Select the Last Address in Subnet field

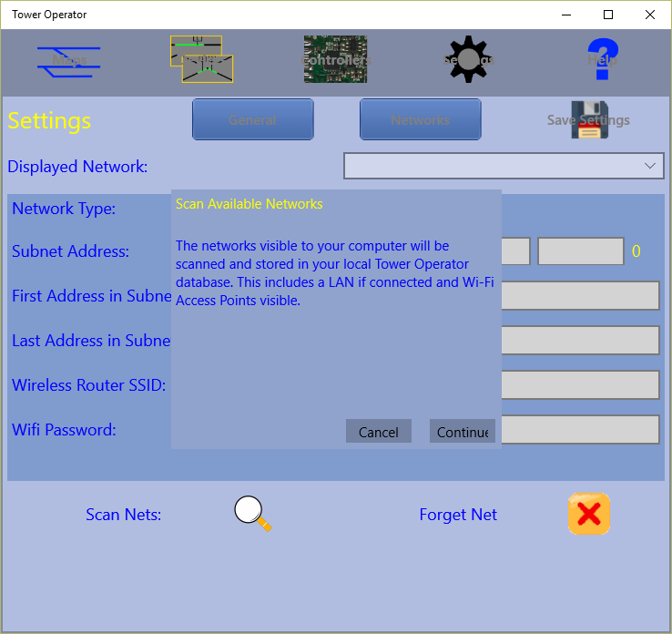point(579,341)
